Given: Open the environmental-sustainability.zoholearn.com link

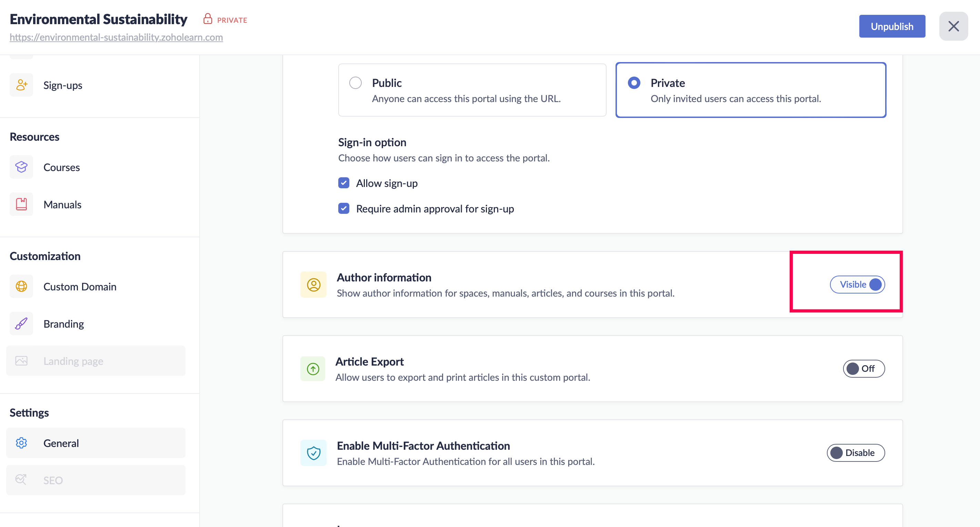Looking at the screenshot, I should [116, 37].
